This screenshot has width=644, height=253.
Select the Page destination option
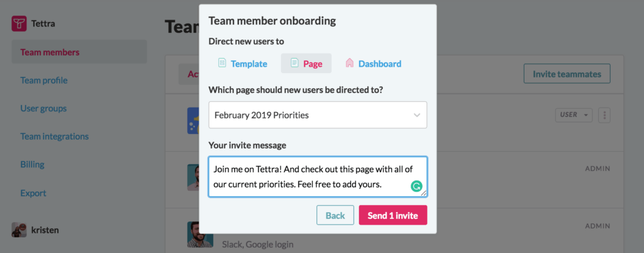[306, 64]
